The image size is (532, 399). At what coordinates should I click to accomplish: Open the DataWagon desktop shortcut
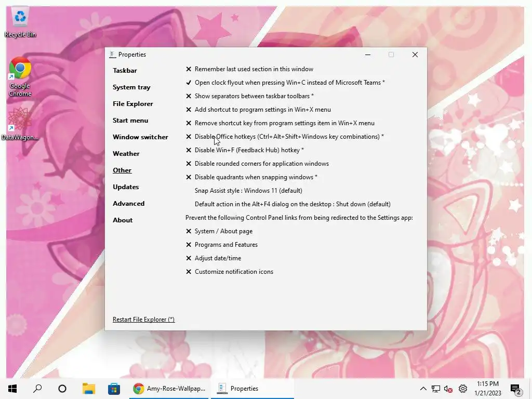pos(20,124)
